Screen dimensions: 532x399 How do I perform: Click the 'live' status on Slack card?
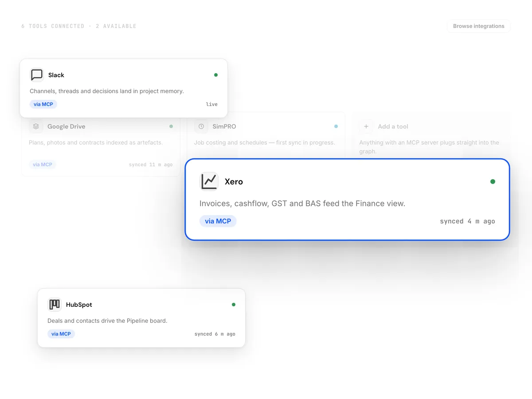coord(212,104)
